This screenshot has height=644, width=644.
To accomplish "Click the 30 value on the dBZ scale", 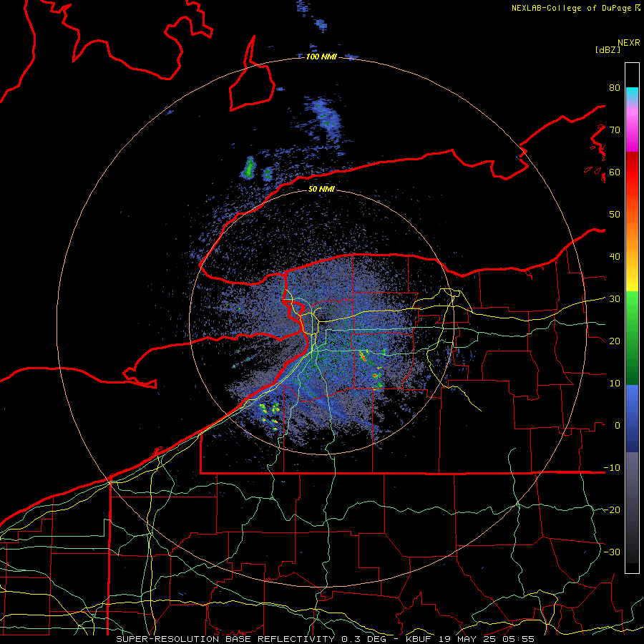I will [615, 298].
